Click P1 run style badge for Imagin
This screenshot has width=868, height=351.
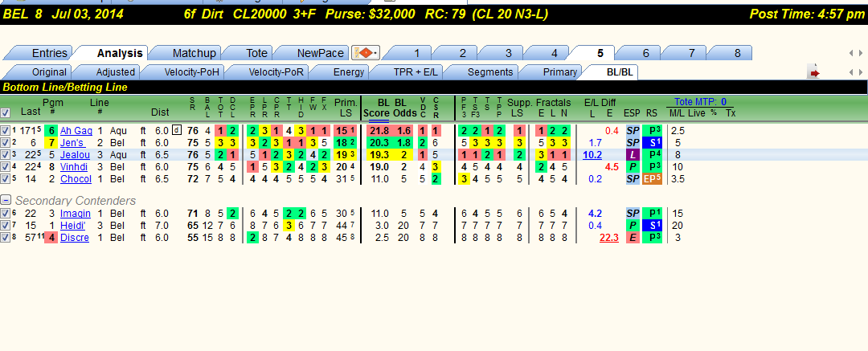point(652,213)
